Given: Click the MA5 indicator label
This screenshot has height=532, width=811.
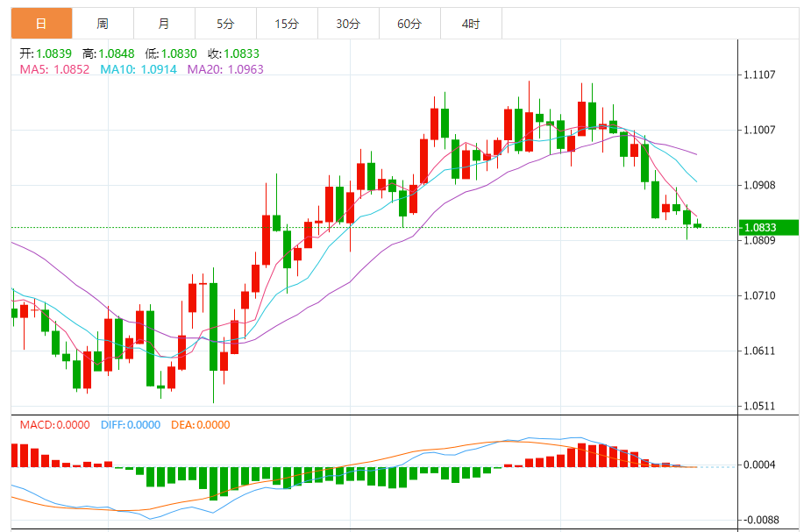Looking at the screenshot, I should [x=55, y=69].
